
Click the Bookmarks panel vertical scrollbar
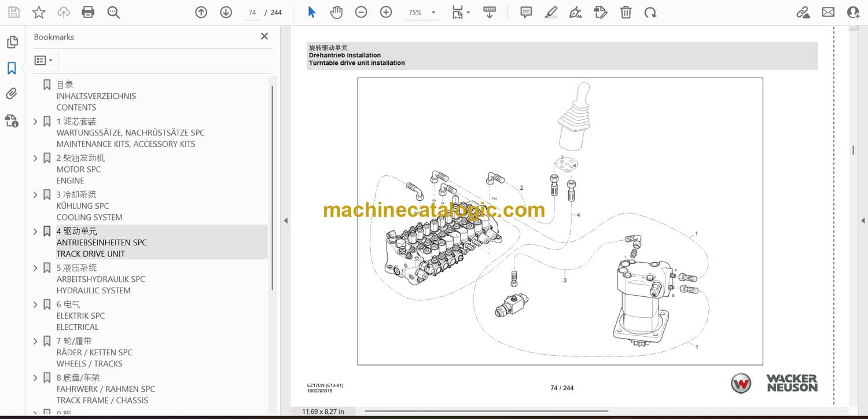pyautogui.click(x=272, y=188)
